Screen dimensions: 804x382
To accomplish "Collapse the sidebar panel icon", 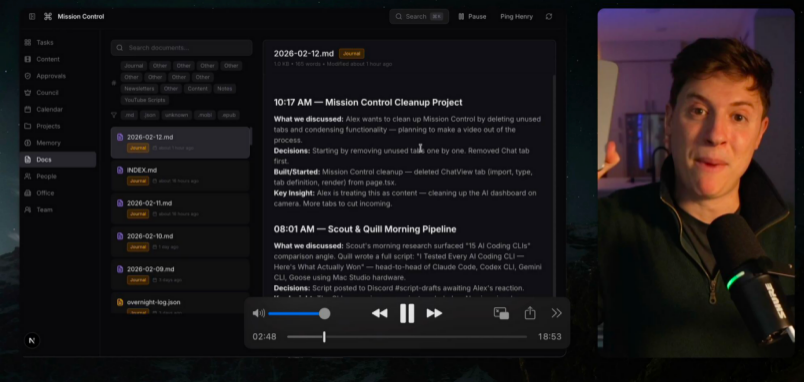I will (32, 16).
